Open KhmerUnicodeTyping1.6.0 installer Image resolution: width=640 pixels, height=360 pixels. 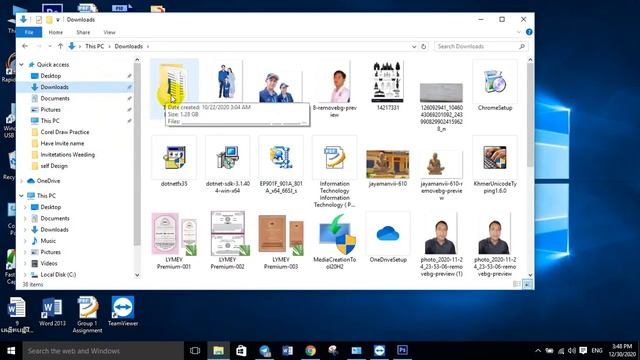pos(495,165)
